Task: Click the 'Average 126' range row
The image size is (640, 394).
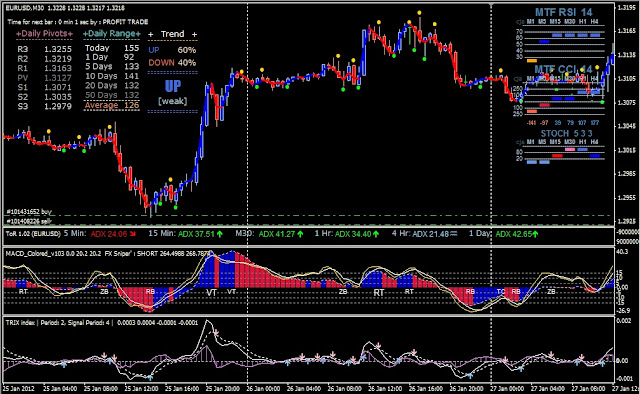Action: (x=112, y=105)
